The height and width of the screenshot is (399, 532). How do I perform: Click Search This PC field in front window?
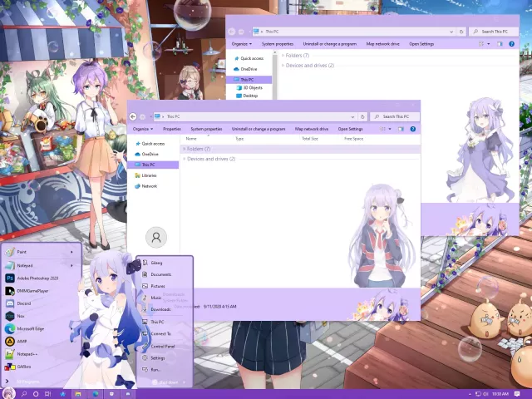pos(395,116)
